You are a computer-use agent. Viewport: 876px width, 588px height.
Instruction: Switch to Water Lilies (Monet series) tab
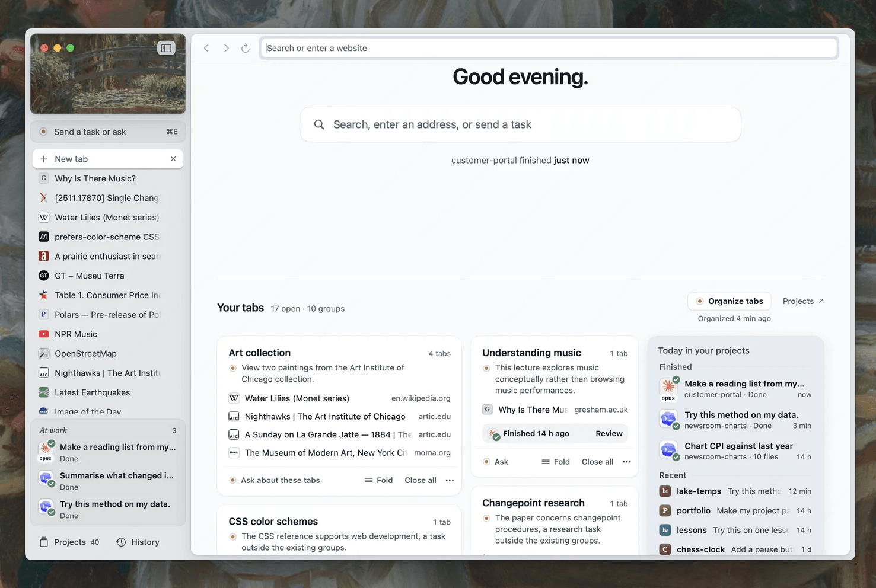(108, 218)
